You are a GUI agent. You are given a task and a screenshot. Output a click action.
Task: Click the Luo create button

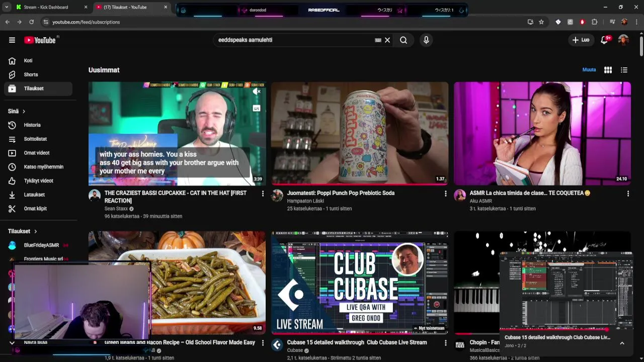click(x=581, y=40)
